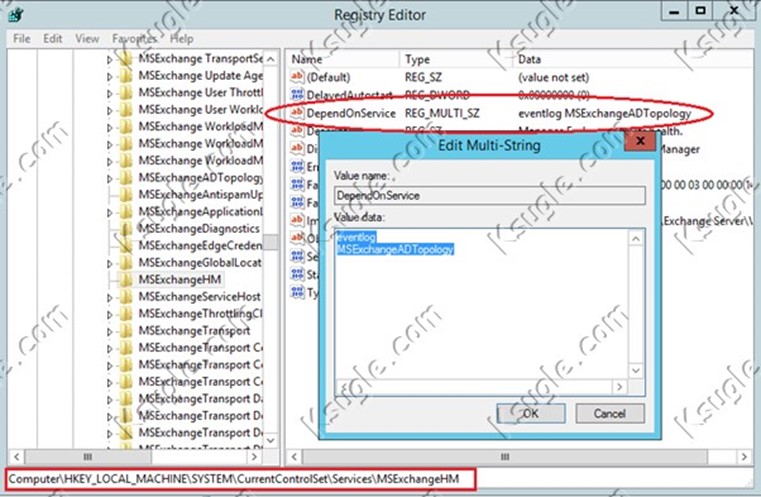
Task: Click the Registry Editor app icon in title bar
Action: click(16, 15)
